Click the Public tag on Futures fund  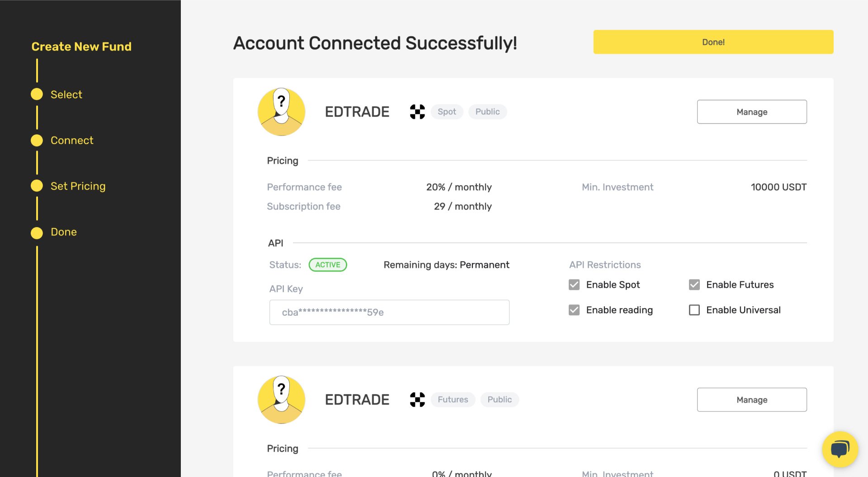click(x=500, y=399)
